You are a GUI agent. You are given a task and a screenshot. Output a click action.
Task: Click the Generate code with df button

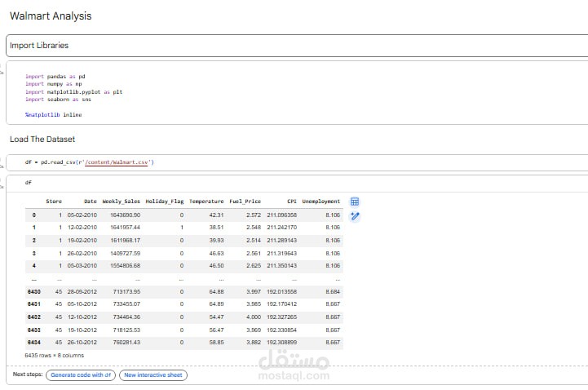[81, 375]
